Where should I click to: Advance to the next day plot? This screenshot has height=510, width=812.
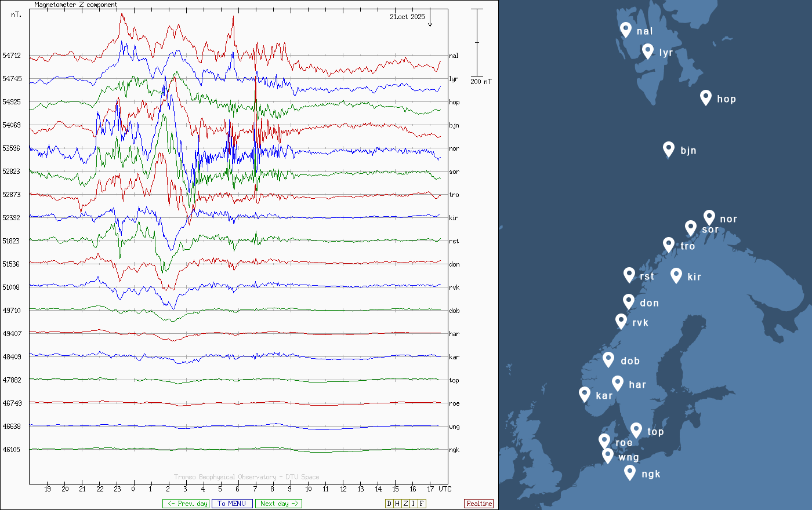(x=278, y=504)
